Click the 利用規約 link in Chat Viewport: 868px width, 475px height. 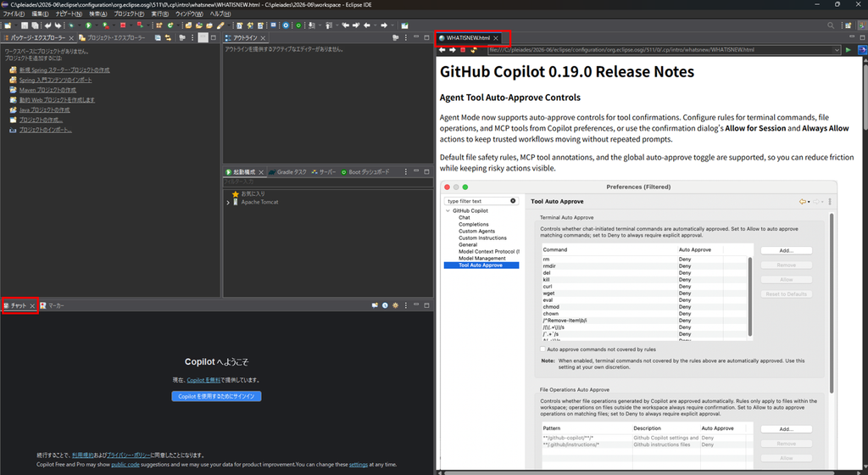tap(83, 455)
